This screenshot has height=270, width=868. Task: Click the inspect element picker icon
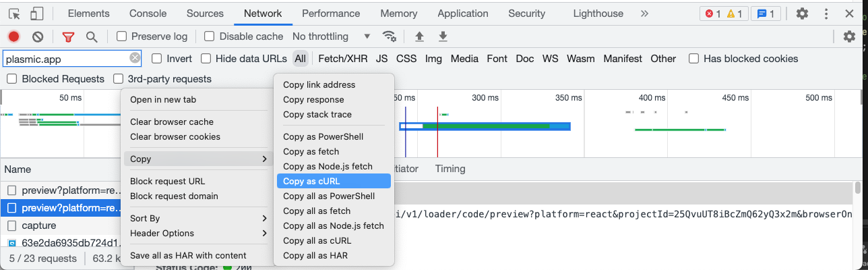(15, 13)
